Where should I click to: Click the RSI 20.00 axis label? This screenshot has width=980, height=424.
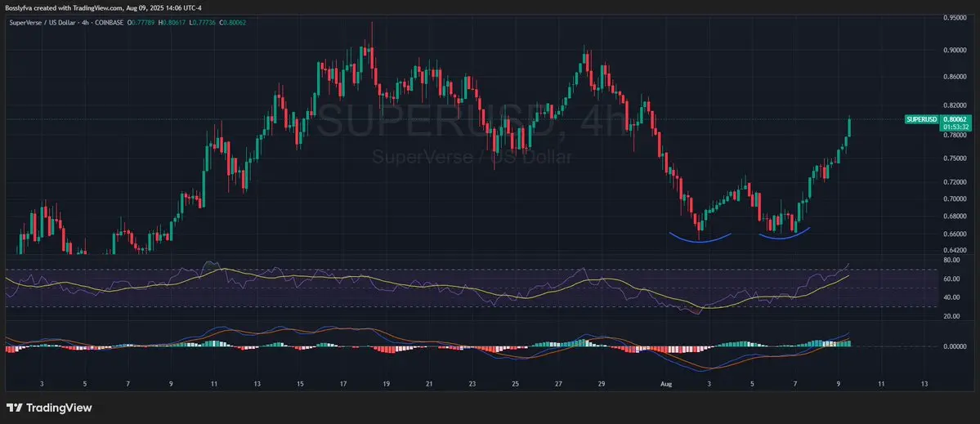click(x=952, y=317)
